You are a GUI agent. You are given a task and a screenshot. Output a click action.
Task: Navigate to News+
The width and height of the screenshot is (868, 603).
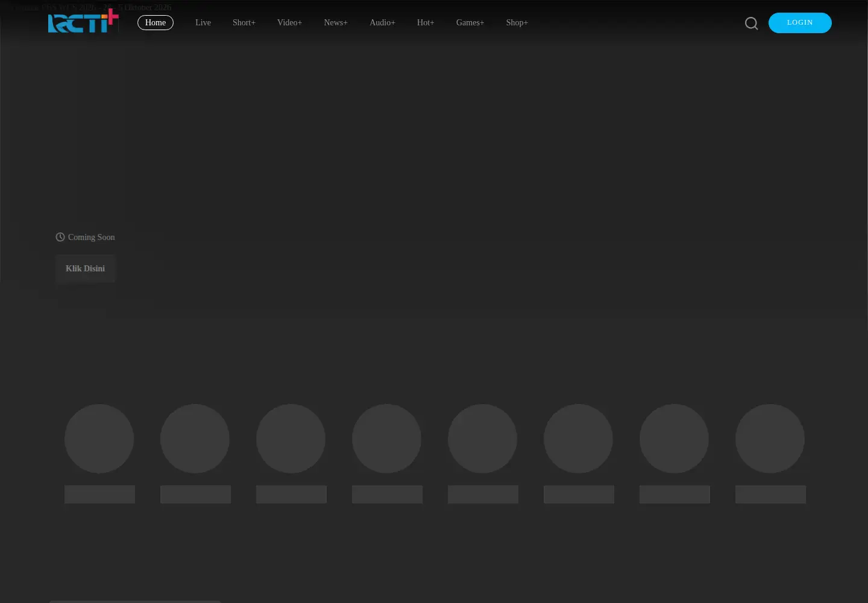pos(336,22)
